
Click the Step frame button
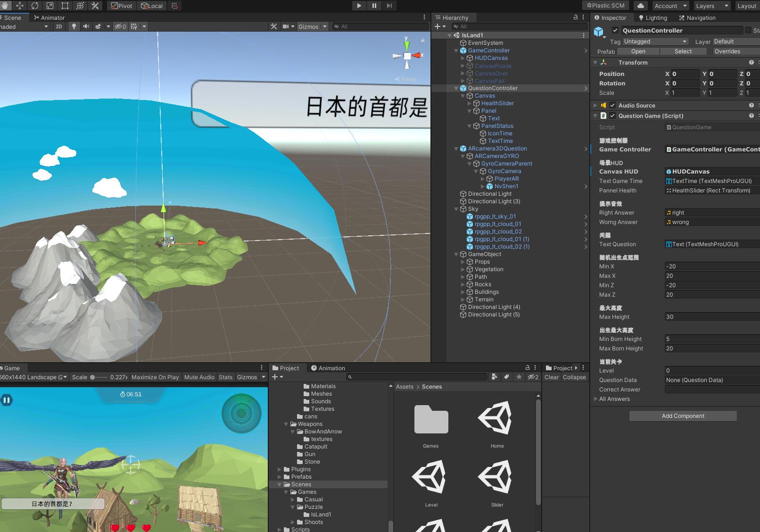[x=389, y=6]
